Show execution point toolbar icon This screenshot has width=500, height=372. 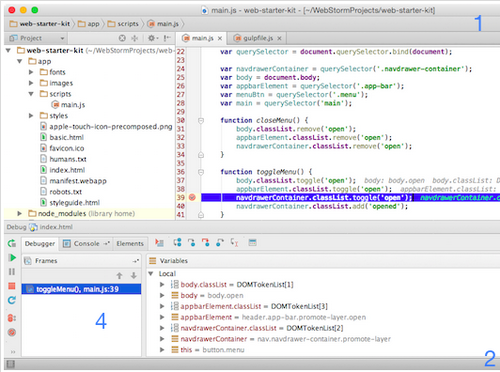(x=159, y=243)
